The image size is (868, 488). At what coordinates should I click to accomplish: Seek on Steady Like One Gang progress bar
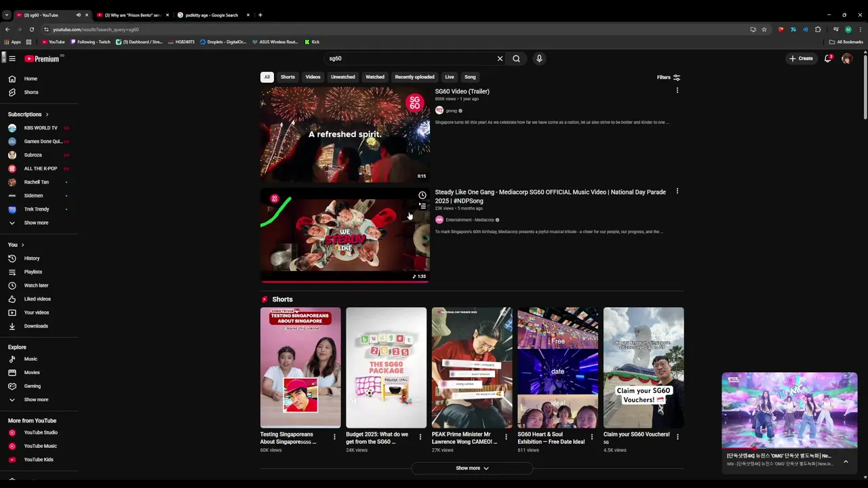[x=345, y=281]
